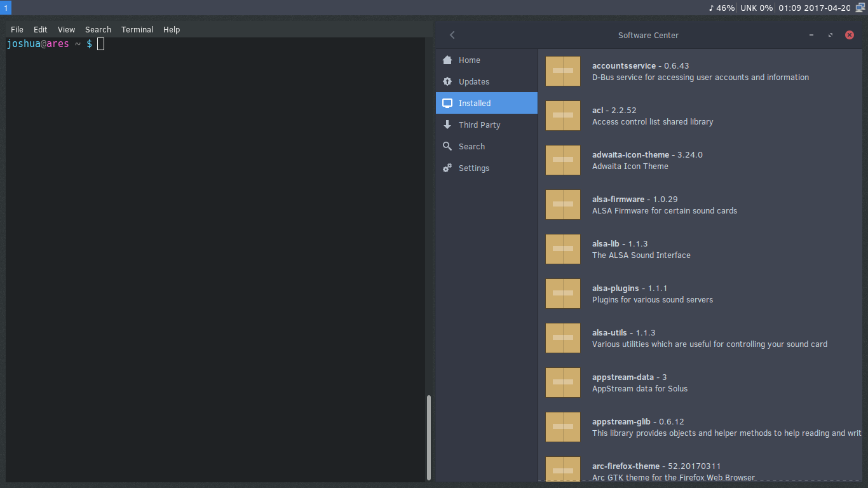Viewport: 868px width, 488px height.
Task: Click the Settings gears icon
Action: (447, 168)
